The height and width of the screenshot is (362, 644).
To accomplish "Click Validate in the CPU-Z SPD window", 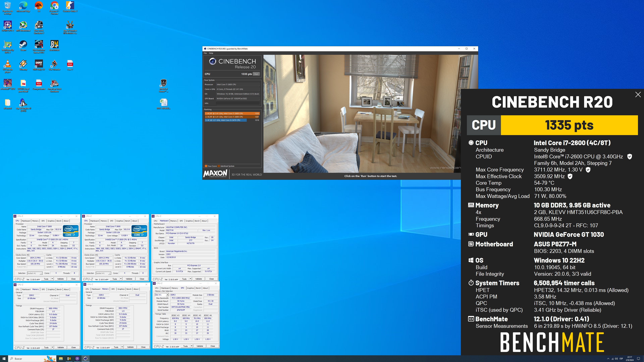I will (200, 346).
